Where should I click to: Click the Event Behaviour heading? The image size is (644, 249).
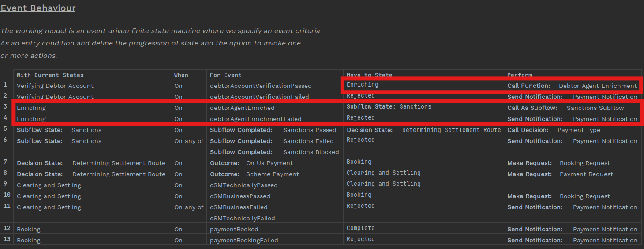coord(38,8)
